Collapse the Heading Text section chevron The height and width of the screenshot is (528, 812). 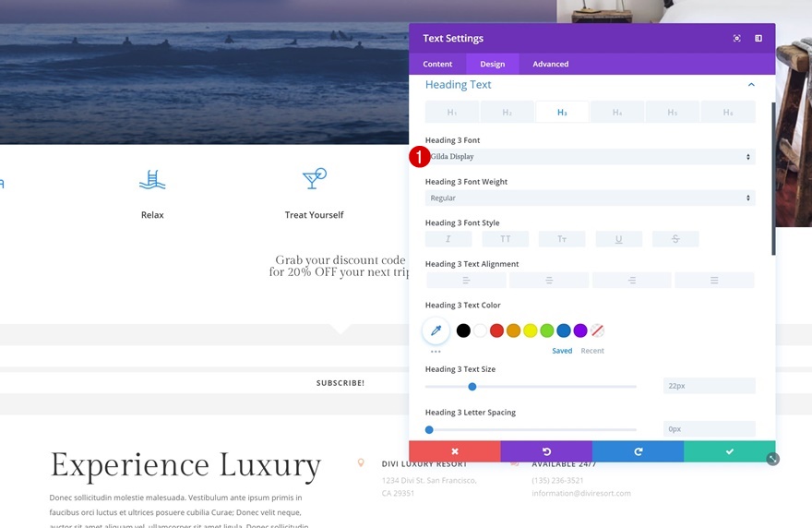click(751, 84)
